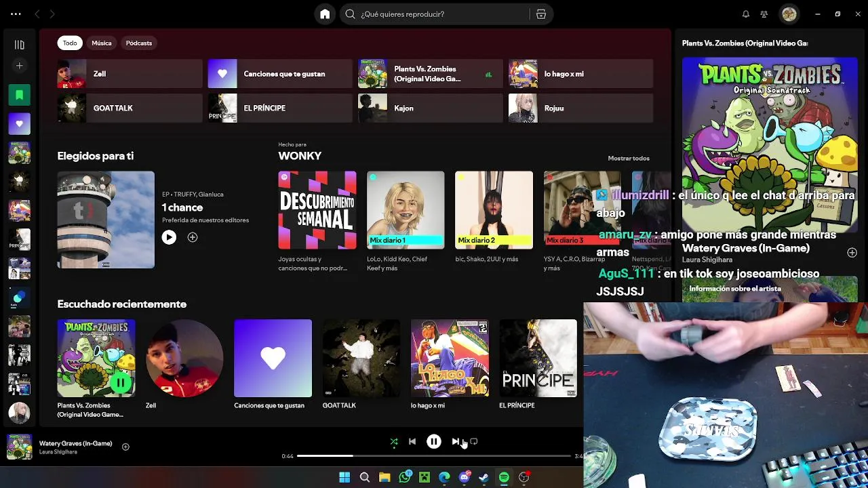The height and width of the screenshot is (488, 868).
Task: Add Watery Graves to Liked Songs in player bar
Action: click(x=125, y=447)
